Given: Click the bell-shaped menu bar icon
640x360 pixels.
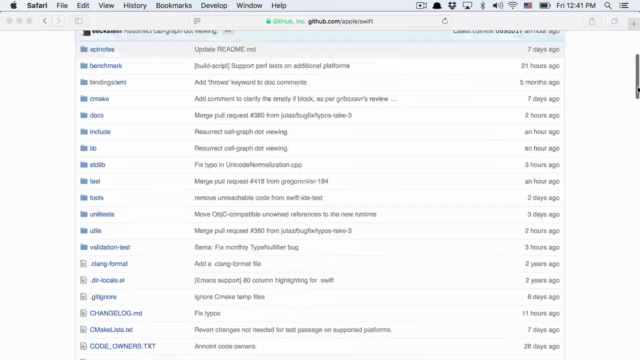Looking at the screenshot, I should click(437, 6).
